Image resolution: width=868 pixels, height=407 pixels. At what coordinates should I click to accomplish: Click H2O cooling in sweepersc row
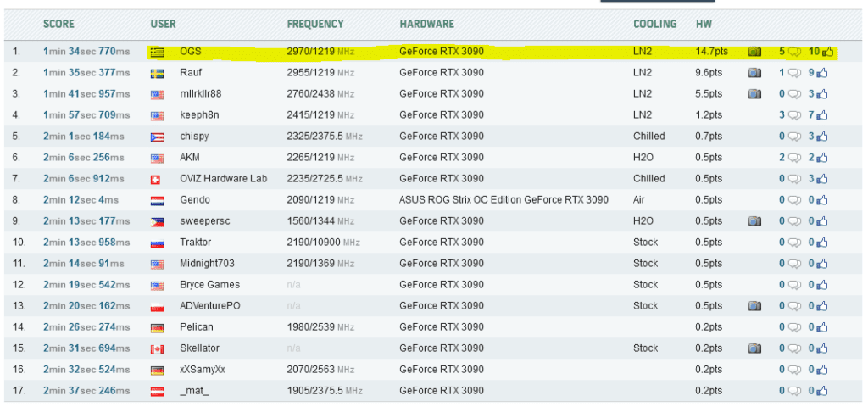click(x=643, y=221)
